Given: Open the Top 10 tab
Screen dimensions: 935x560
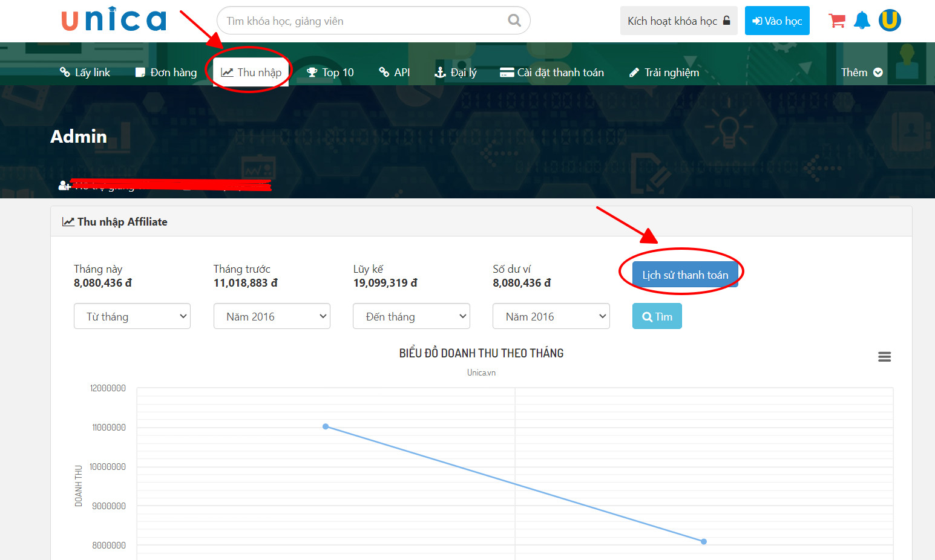Looking at the screenshot, I should pos(330,73).
